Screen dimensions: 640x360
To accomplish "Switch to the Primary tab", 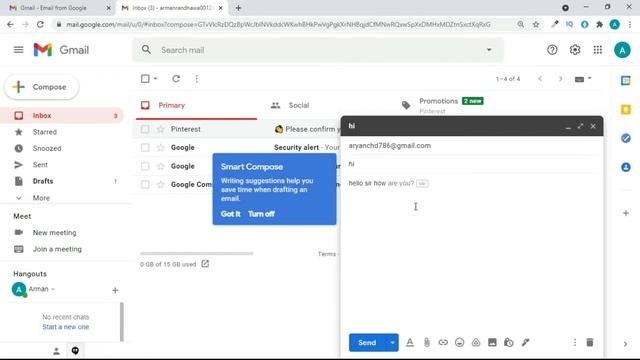I will (x=196, y=105).
